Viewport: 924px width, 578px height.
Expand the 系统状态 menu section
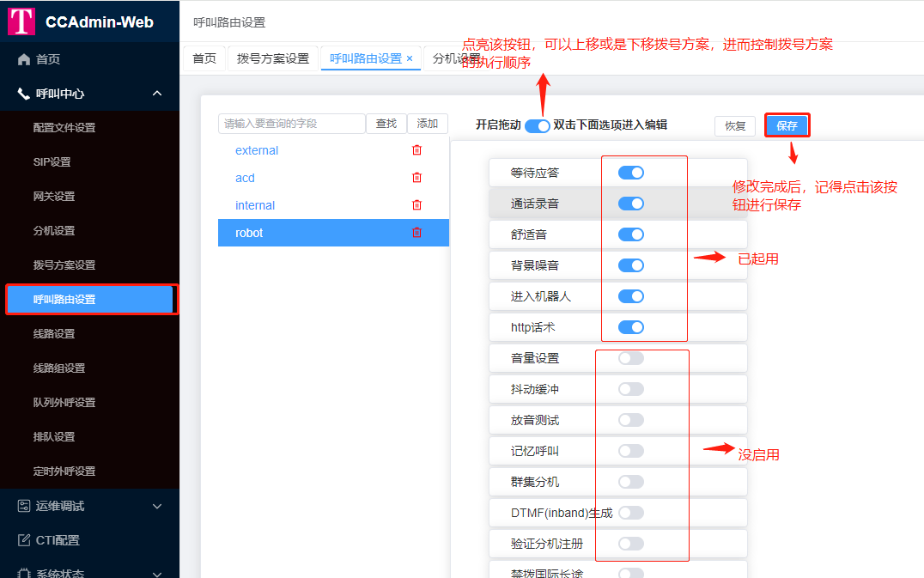(156, 572)
